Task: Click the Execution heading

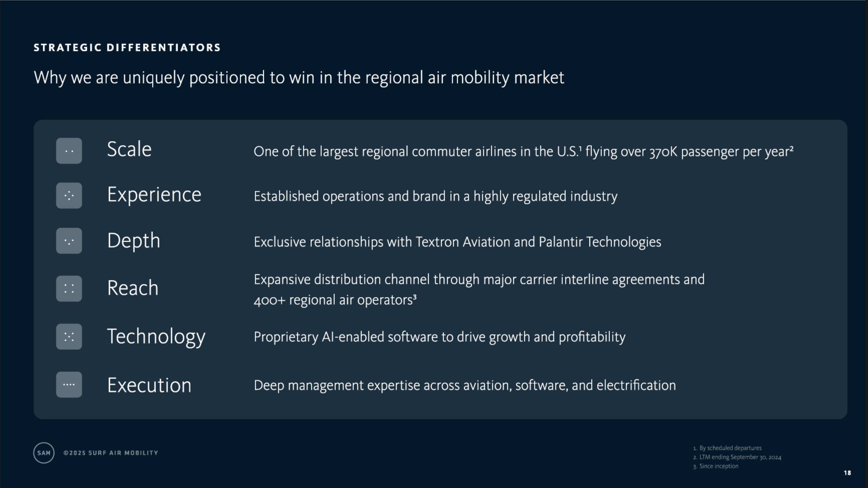Action: 149,385
